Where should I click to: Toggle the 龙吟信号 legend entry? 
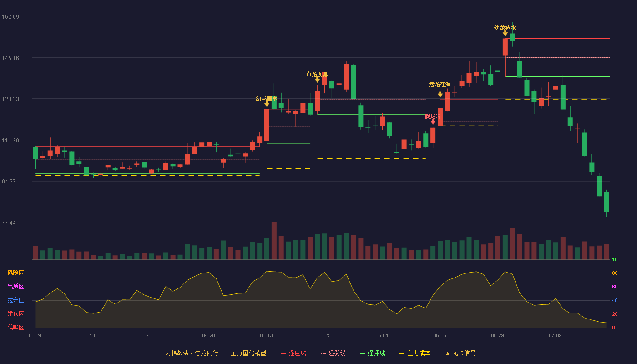click(x=460, y=353)
